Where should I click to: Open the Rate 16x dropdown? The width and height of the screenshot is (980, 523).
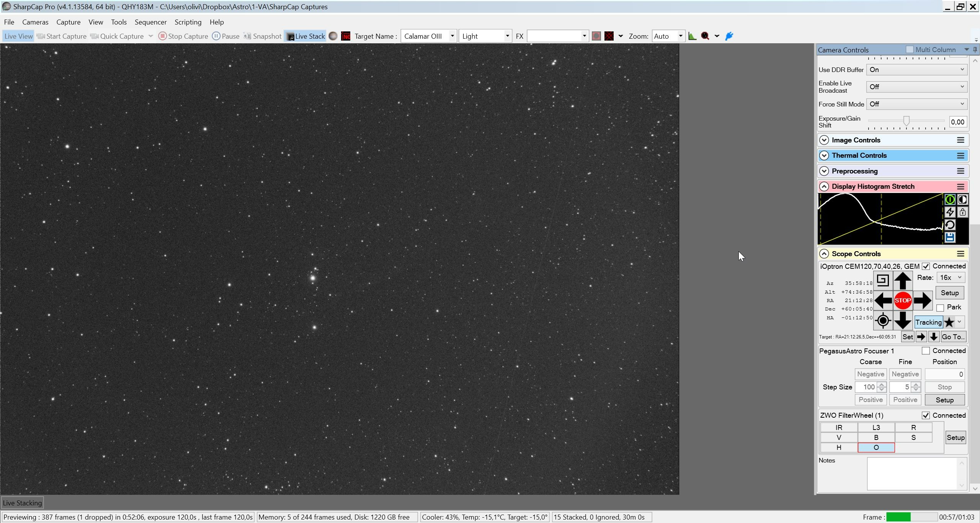(951, 278)
